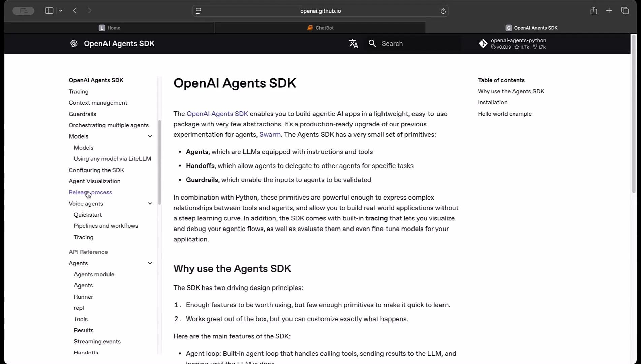Jump to Installation in table of contents
The width and height of the screenshot is (641, 364).
492,102
